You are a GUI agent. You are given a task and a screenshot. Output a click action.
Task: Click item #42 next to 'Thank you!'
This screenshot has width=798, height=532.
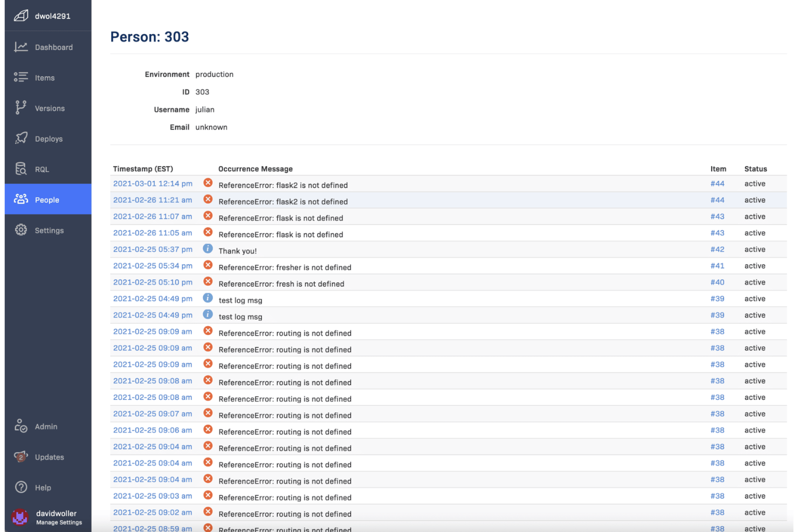point(718,249)
